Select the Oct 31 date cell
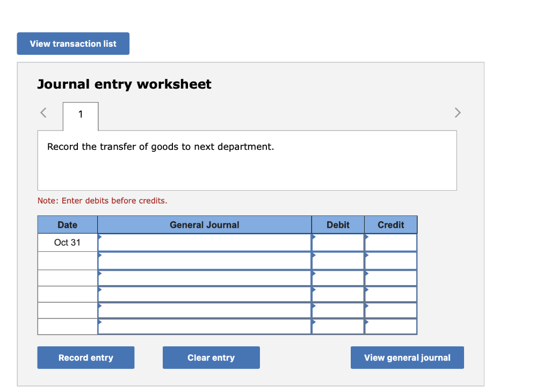 pos(68,242)
